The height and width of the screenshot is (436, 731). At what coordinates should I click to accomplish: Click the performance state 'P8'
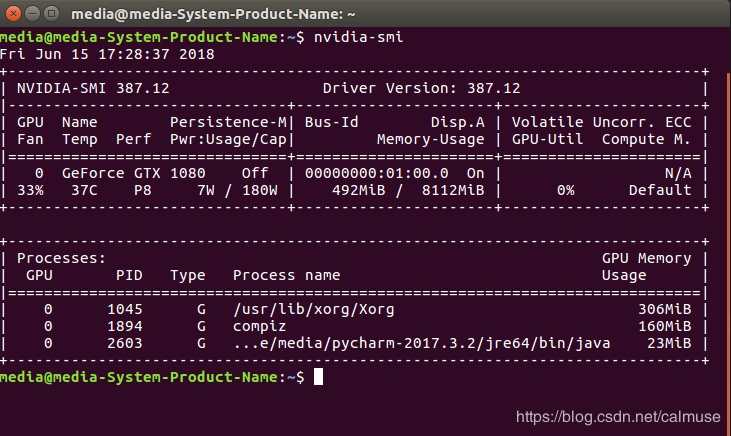[143, 190]
